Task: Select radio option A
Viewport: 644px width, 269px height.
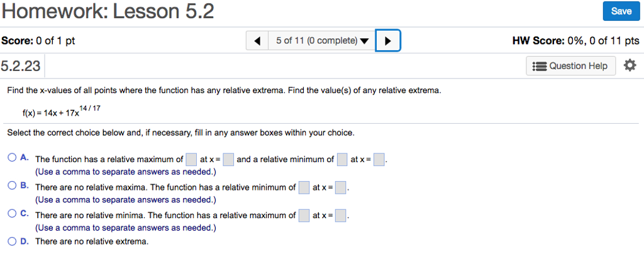Action: pos(12,158)
